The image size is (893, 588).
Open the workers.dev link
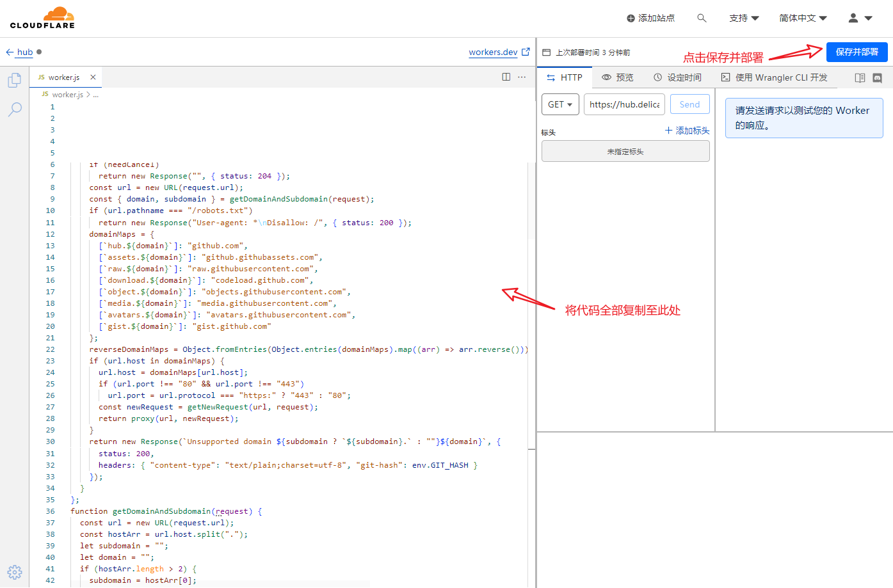point(493,52)
